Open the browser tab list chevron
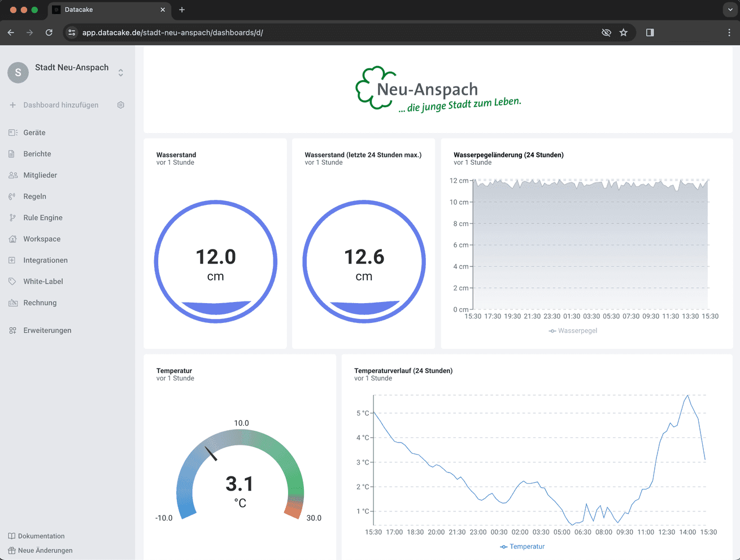Screen dimensions: 740x560 pos(730,10)
